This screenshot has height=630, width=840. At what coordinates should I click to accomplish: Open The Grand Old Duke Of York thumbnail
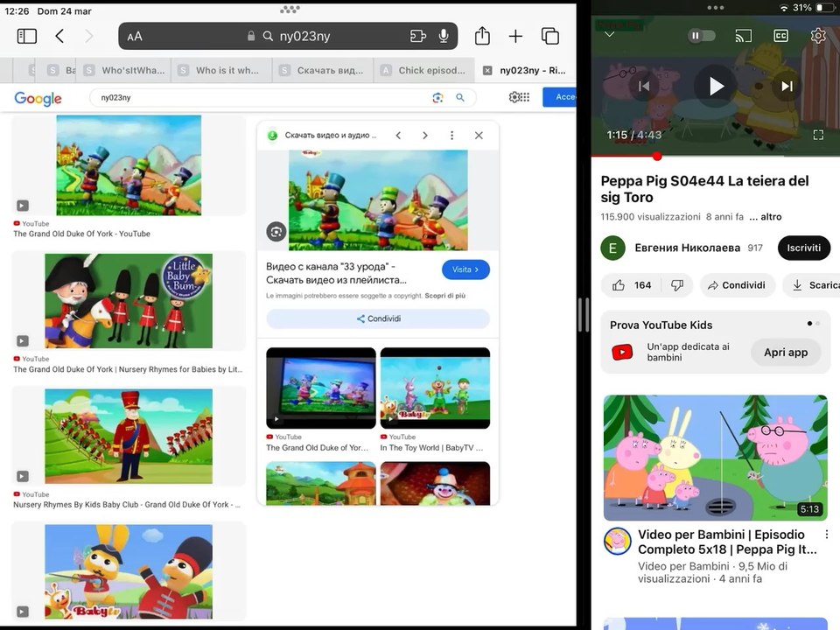click(x=129, y=165)
